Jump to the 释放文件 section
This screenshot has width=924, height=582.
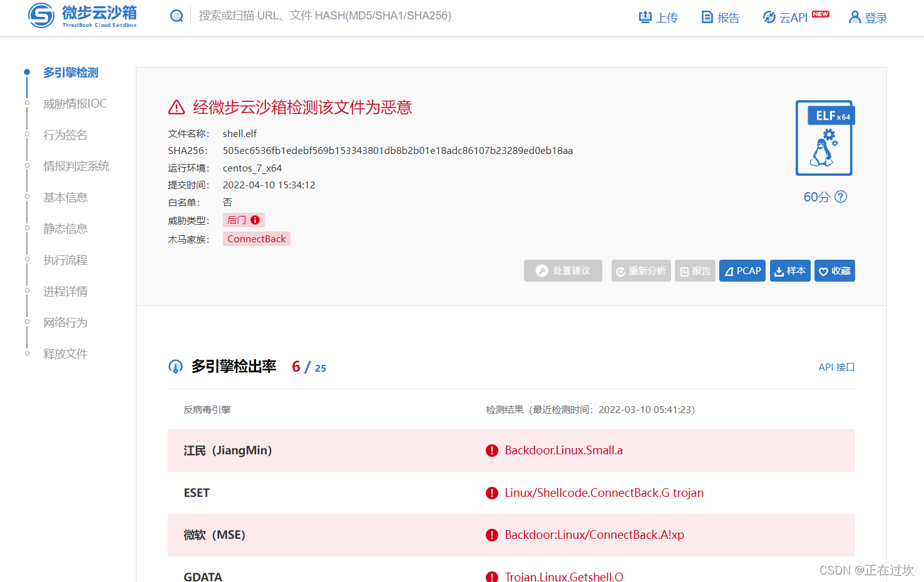point(65,354)
